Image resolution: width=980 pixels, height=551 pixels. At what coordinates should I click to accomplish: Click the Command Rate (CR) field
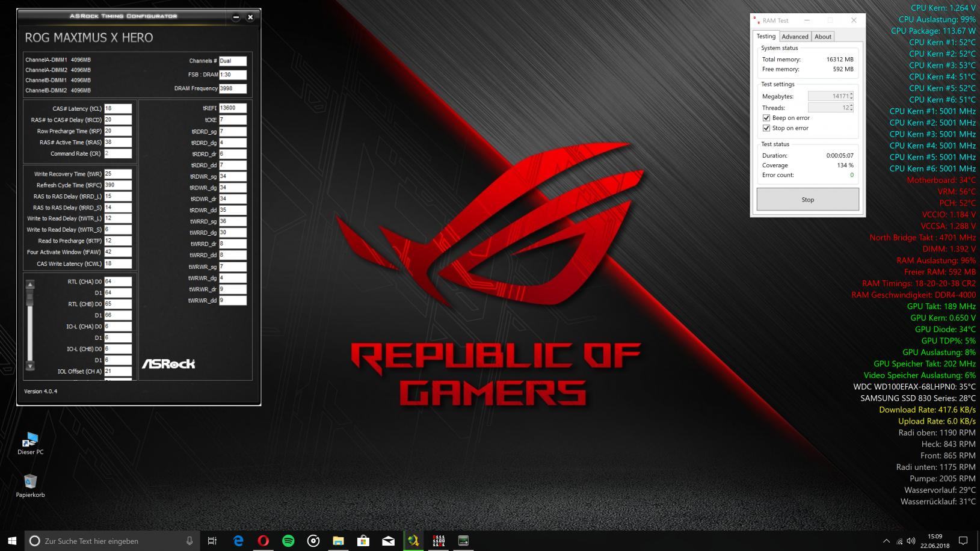tap(118, 153)
